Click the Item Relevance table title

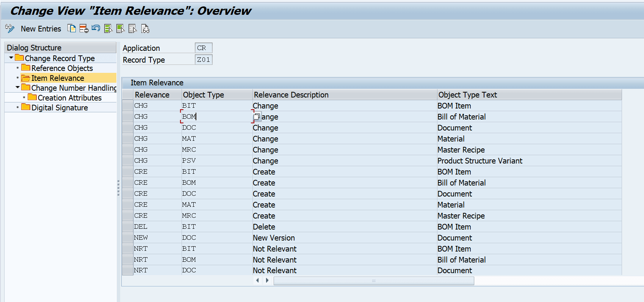[x=157, y=83]
